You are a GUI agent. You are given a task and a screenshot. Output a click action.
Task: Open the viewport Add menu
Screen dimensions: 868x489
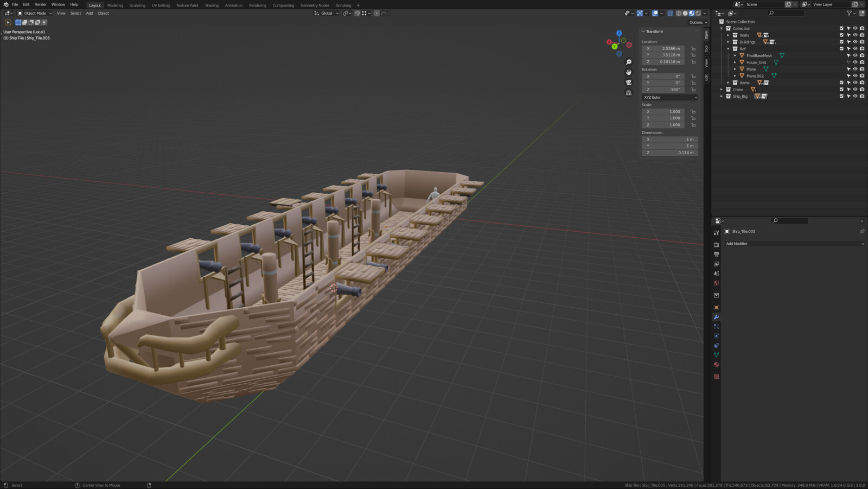[x=89, y=13]
